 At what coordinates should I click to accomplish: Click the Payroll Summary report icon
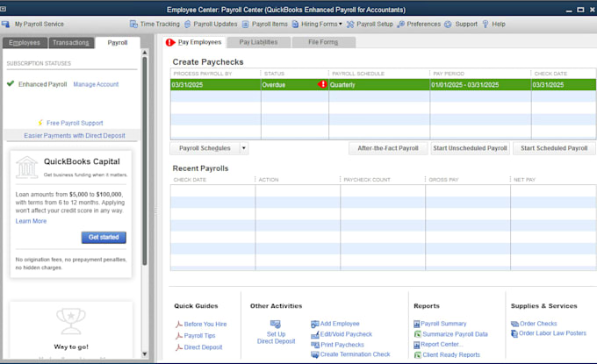pos(416,324)
